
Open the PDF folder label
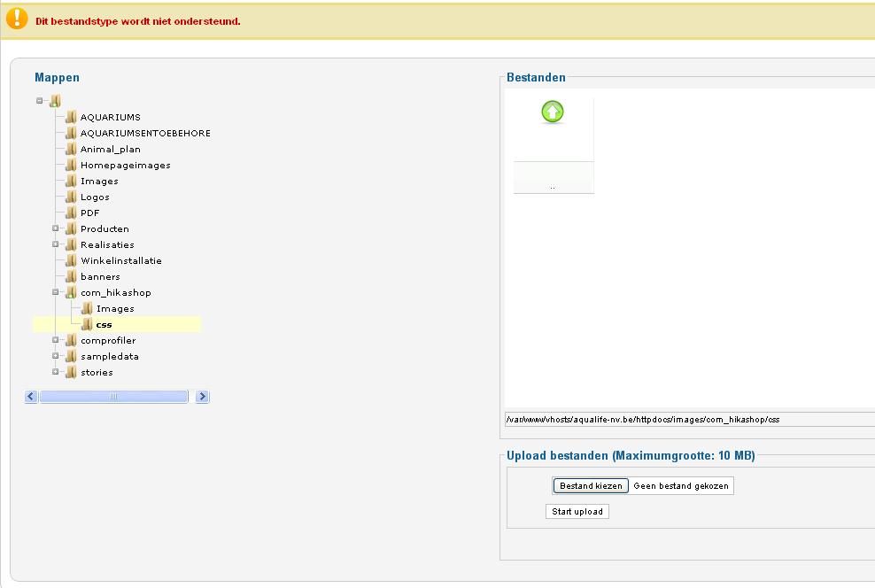coord(89,213)
